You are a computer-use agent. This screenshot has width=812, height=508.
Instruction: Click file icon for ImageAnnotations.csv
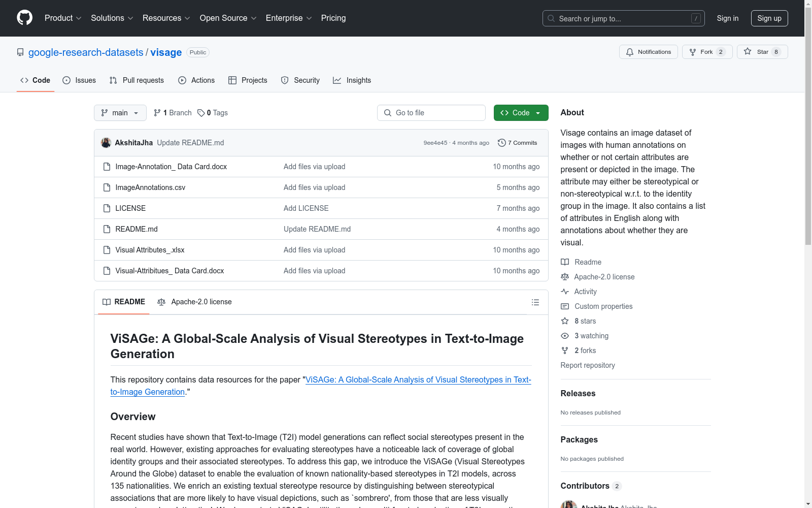click(x=107, y=187)
